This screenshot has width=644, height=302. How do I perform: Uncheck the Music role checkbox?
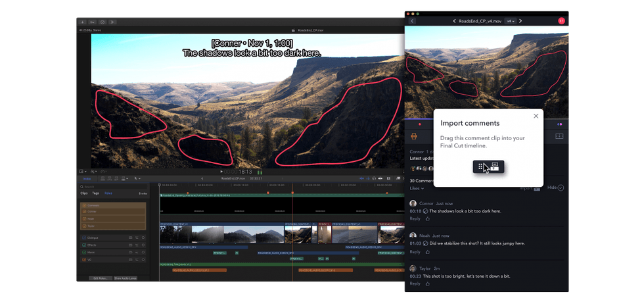[84, 252]
